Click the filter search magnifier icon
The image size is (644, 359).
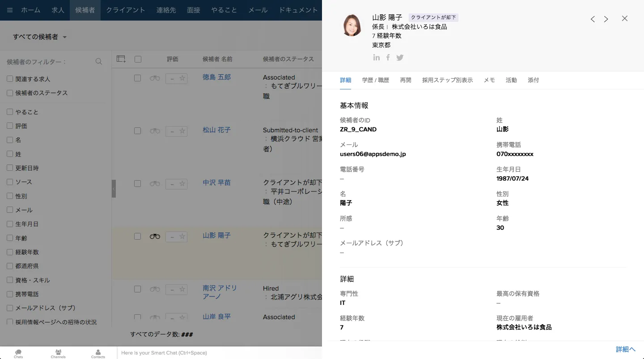click(99, 62)
